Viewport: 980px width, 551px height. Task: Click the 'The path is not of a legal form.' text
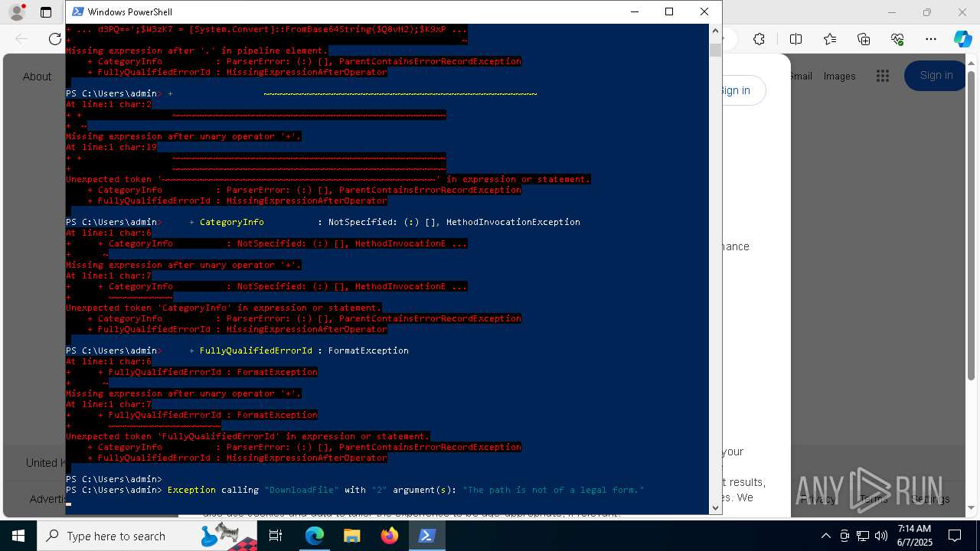click(x=554, y=490)
